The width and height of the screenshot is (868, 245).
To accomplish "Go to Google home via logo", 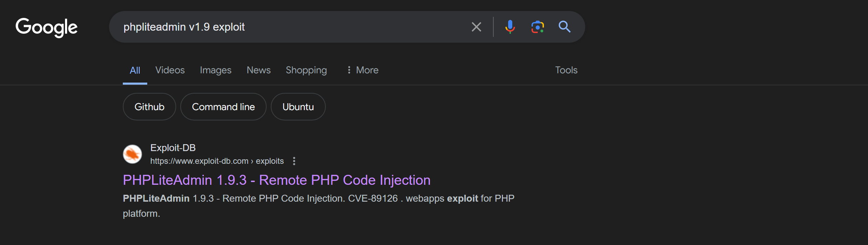I will click(x=46, y=28).
